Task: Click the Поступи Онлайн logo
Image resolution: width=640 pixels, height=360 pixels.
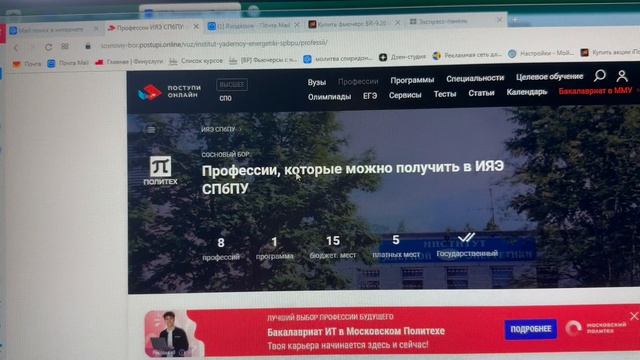Action: click(x=169, y=92)
